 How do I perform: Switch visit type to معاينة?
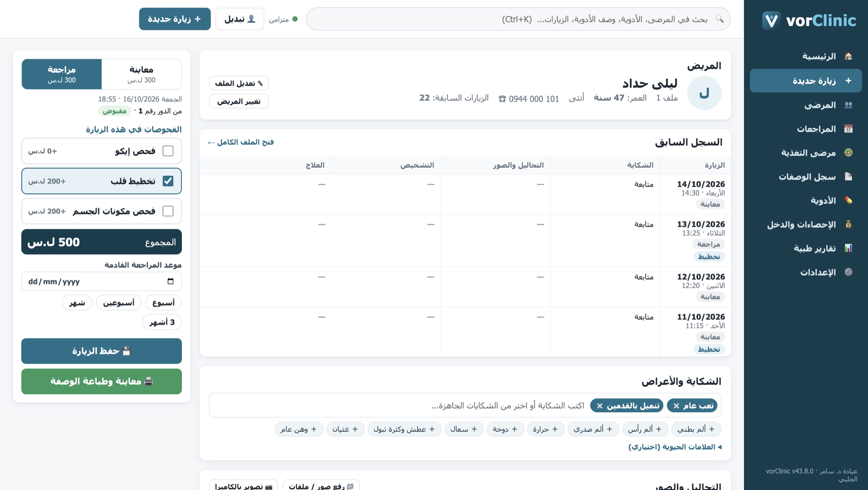coord(141,74)
